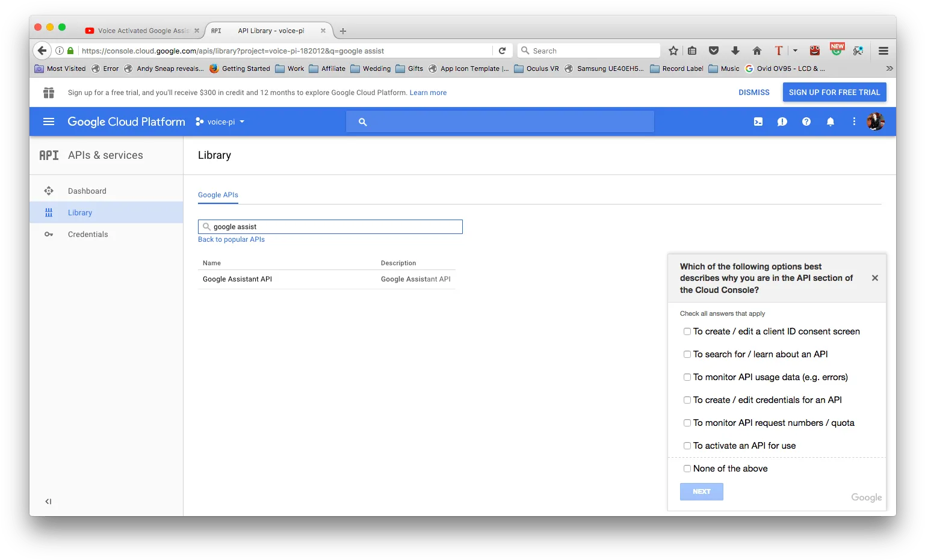Switch to the API Library - voice-pi tab
Screen dimensions: 925x560
click(x=271, y=31)
